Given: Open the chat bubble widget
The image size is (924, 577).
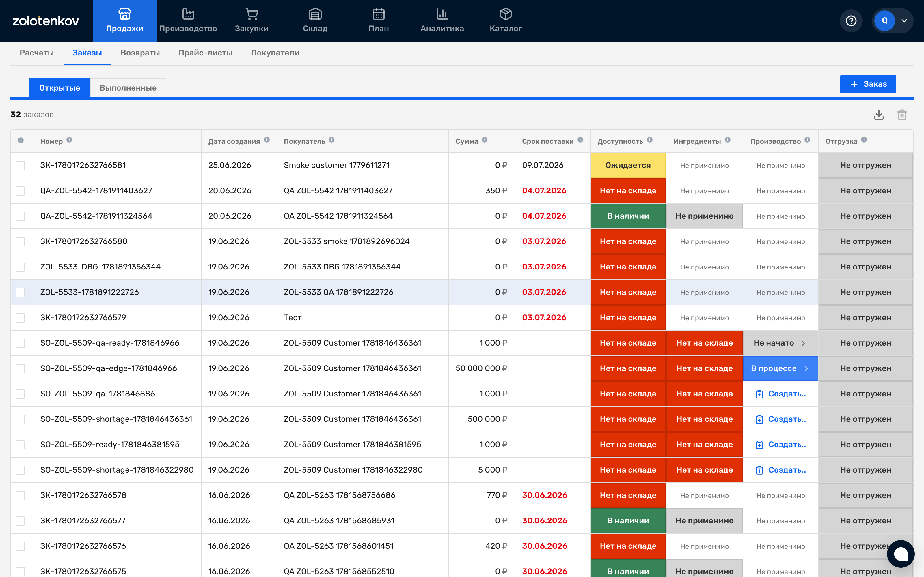Looking at the screenshot, I should pos(901,554).
